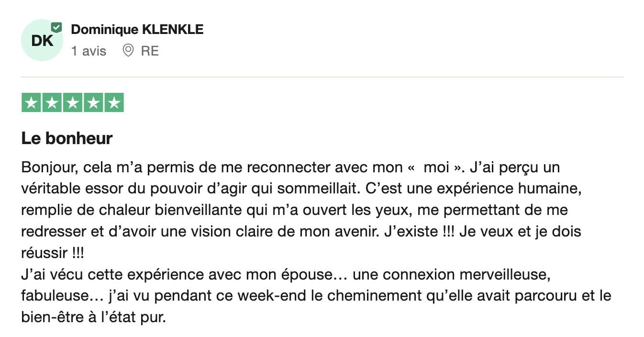
Task: Select the fifth rating star
Action: [114, 103]
